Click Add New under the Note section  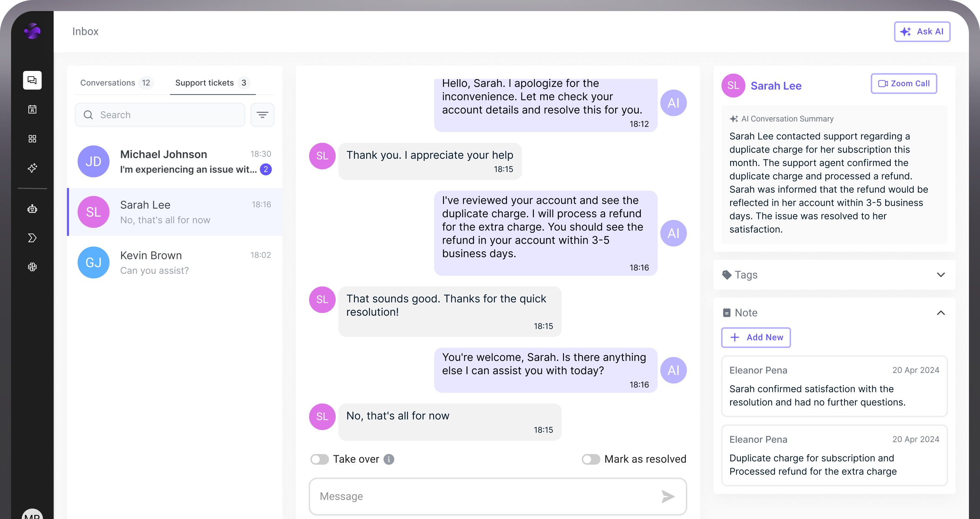[756, 337]
